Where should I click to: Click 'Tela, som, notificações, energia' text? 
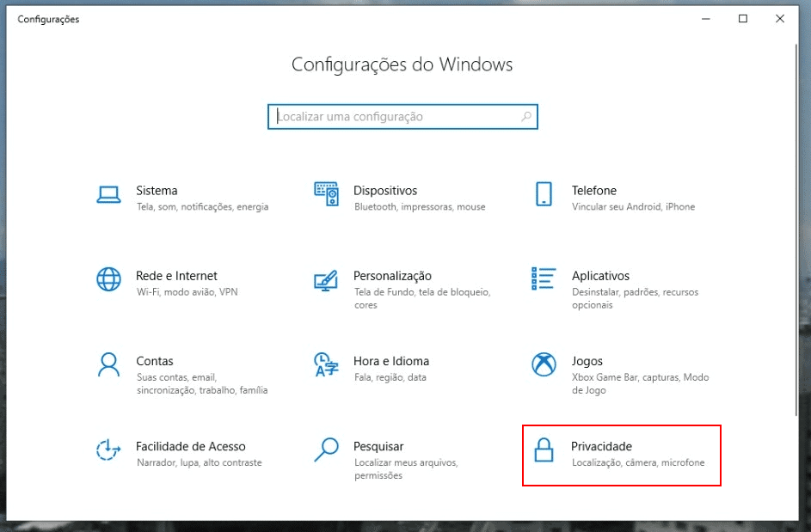203,207
